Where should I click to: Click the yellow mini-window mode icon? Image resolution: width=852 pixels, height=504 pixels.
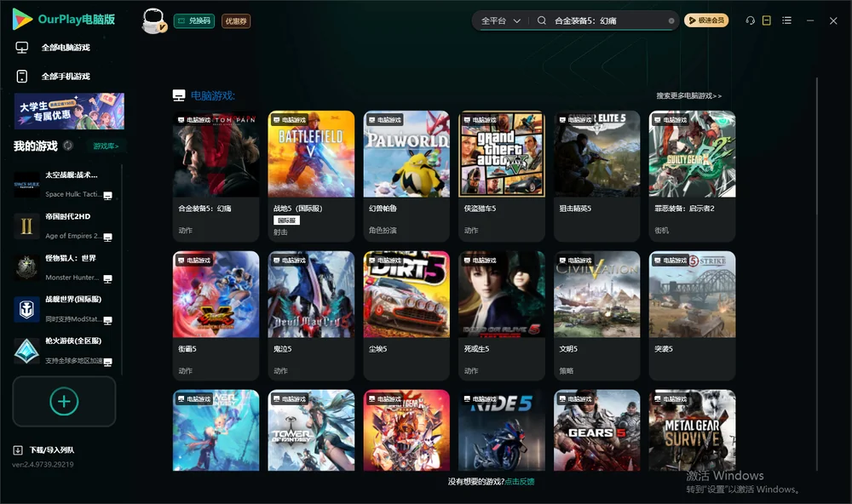point(767,20)
